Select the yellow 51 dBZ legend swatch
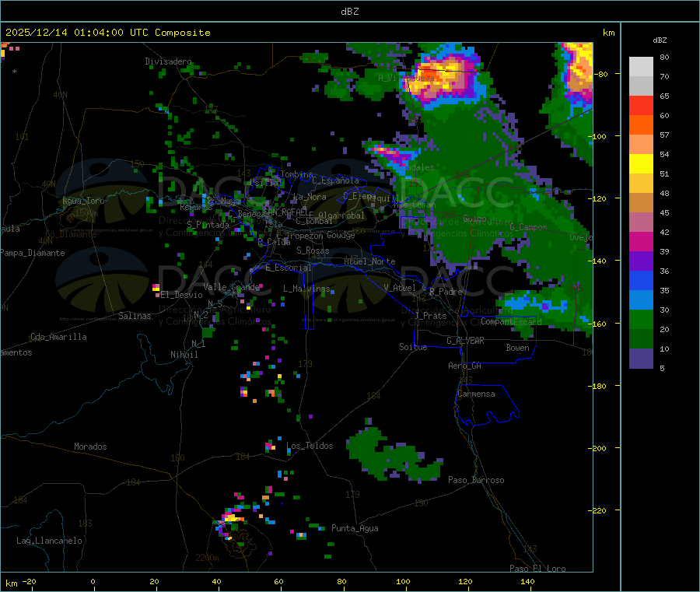 (x=641, y=164)
